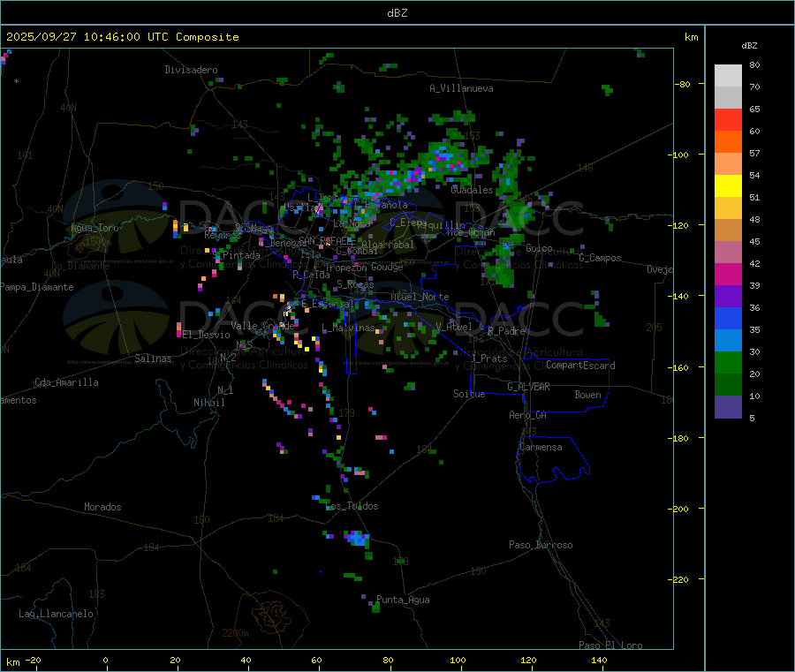Pick the dark purple 5 dBZ swatch
795x672 pixels.
[x=728, y=407]
